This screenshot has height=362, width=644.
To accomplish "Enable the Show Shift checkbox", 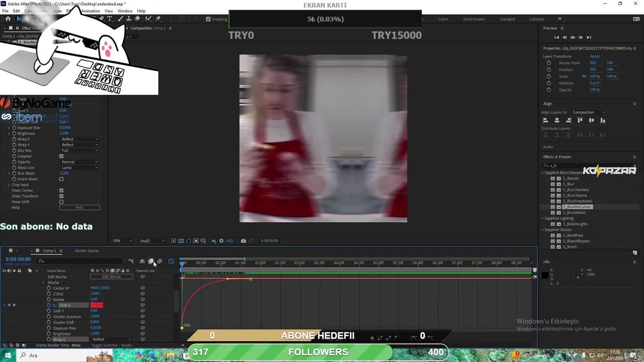I will coord(61,202).
